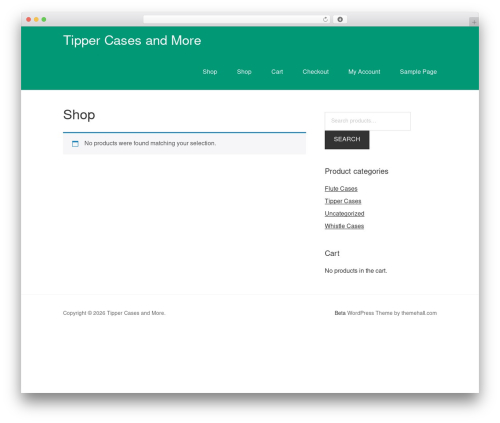Screen dimensions: 500x423
Task: Click the red close window dot
Action: coord(29,20)
